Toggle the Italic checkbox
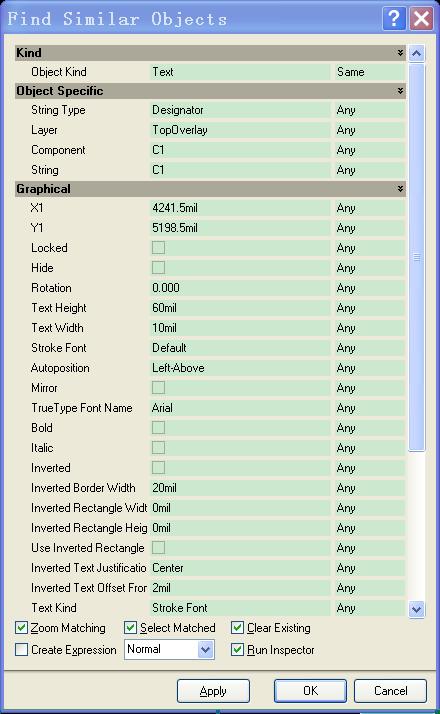Screen dimensions: 440x714 click(158, 448)
